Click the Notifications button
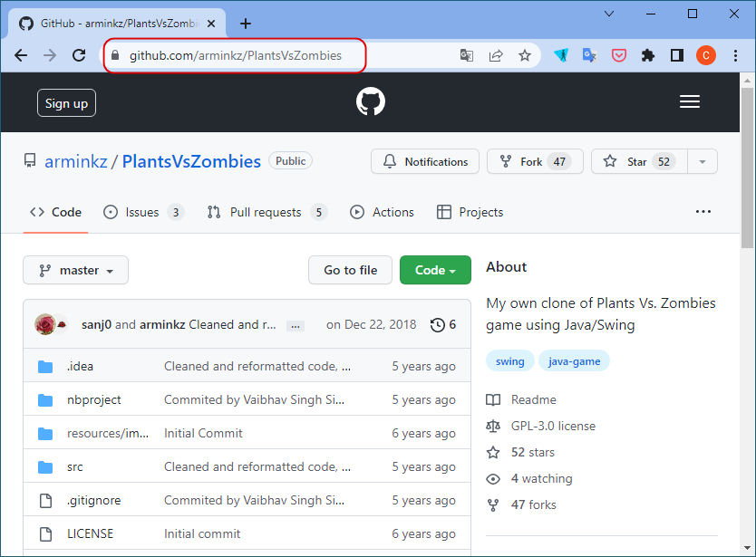 [x=425, y=161]
